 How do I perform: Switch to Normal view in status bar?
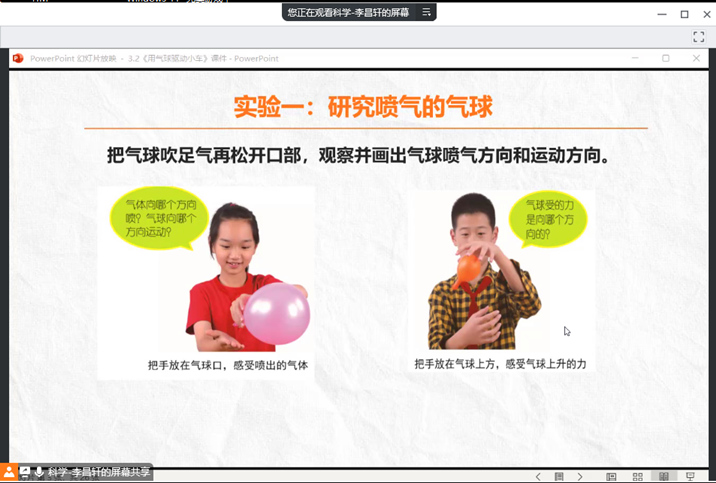[611, 477]
